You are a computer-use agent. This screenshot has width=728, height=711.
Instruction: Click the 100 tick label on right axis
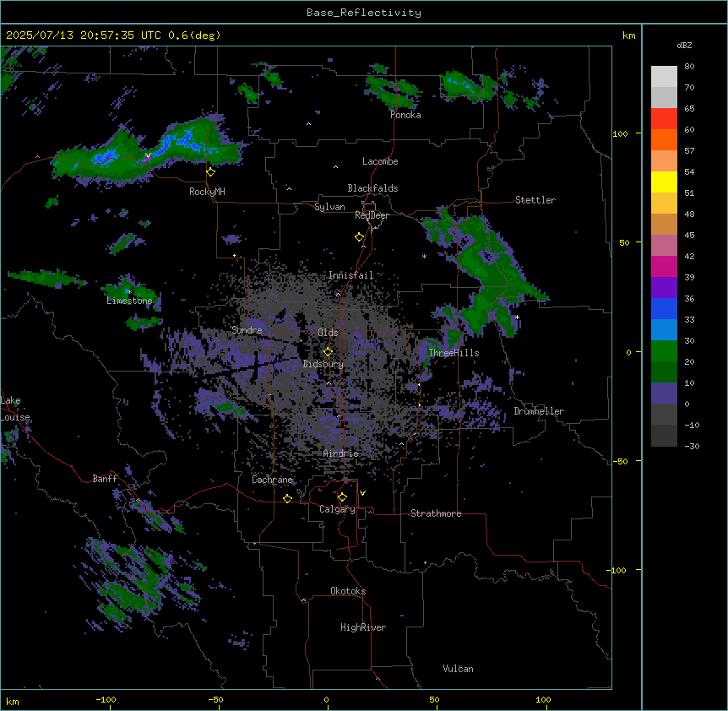620,133
